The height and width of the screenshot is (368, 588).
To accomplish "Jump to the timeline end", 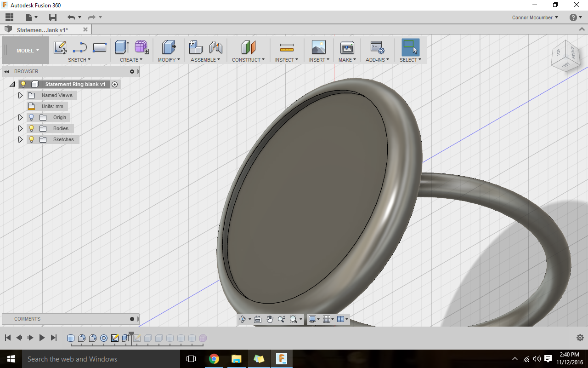I will click(x=53, y=338).
